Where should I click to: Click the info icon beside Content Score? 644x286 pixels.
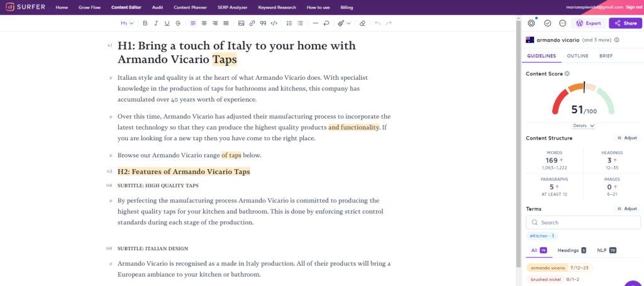coord(567,74)
